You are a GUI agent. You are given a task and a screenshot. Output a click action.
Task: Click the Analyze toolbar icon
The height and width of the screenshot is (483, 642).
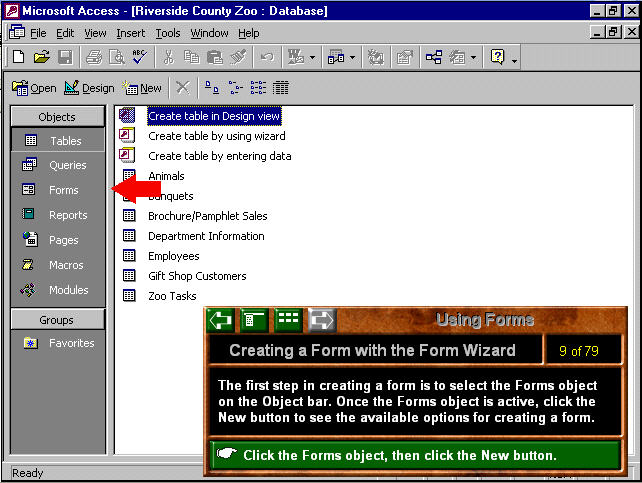[x=336, y=56]
